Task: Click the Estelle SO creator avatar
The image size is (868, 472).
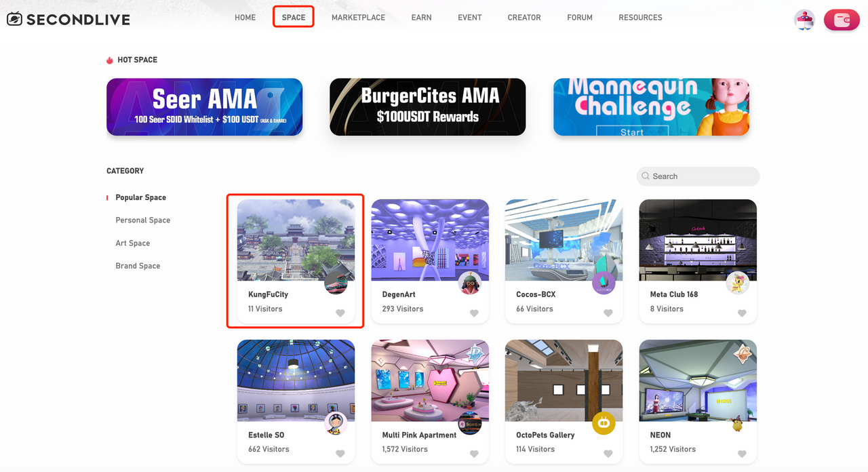Action: pos(336,423)
